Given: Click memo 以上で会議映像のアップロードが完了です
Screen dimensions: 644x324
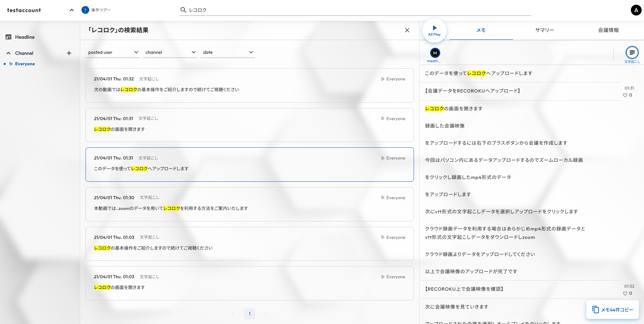Looking at the screenshot, I should [471, 272].
